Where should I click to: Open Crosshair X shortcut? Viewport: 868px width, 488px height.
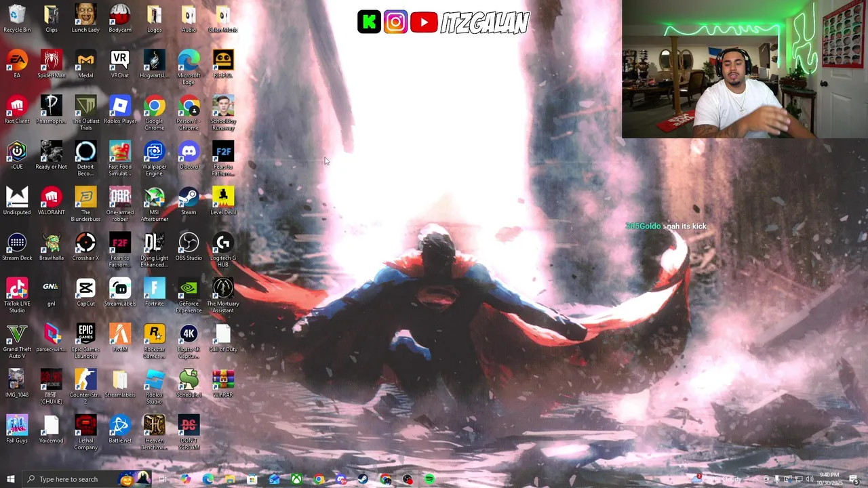85,247
